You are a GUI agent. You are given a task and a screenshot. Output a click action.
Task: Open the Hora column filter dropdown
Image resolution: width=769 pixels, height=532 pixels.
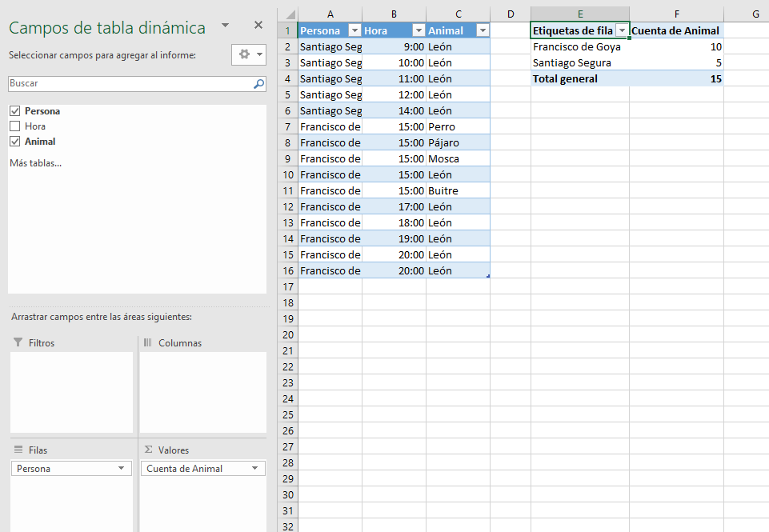point(419,31)
